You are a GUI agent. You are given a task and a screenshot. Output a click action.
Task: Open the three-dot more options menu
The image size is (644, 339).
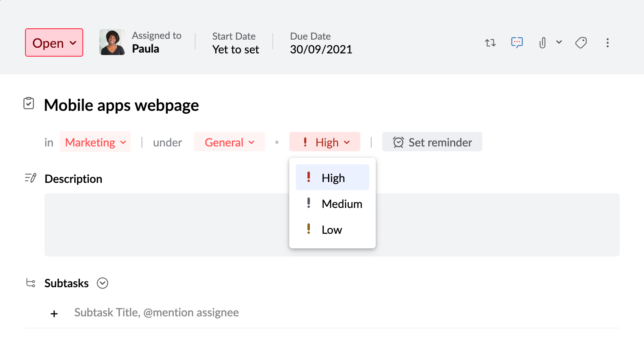click(x=607, y=43)
